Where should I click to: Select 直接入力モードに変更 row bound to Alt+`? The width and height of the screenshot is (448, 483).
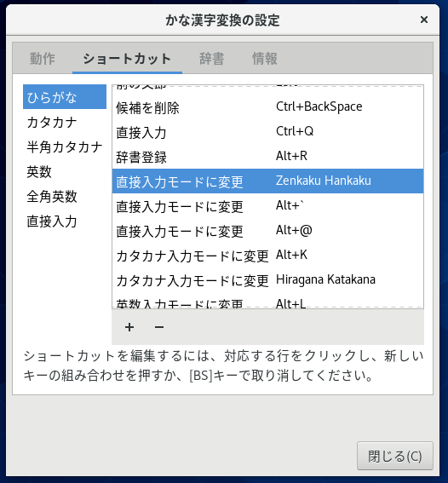click(268, 206)
